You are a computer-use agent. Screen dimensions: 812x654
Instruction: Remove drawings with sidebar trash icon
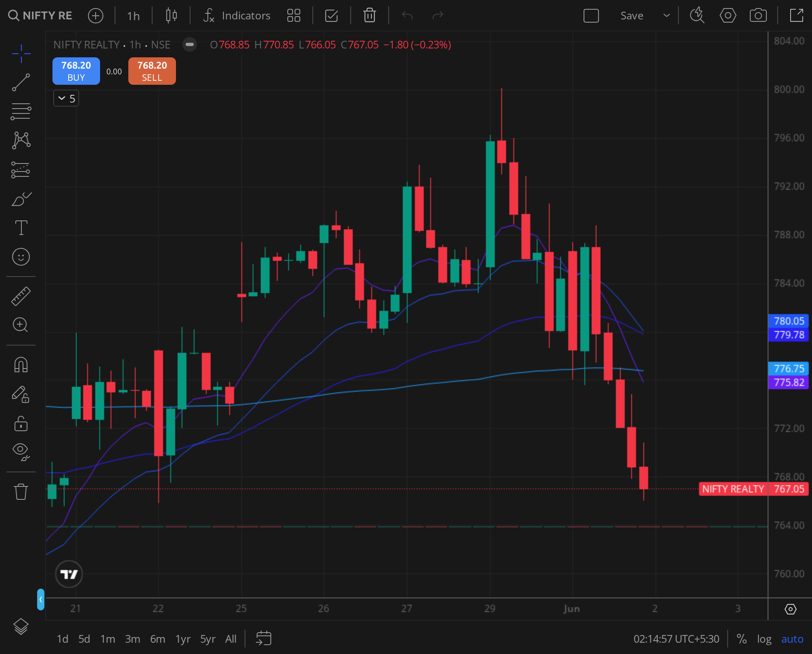(21, 491)
